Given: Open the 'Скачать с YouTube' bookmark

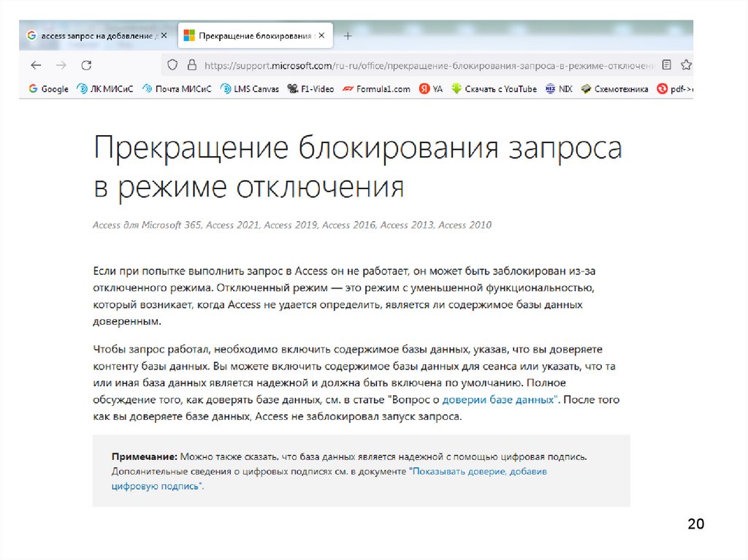Looking at the screenshot, I should tap(494, 89).
